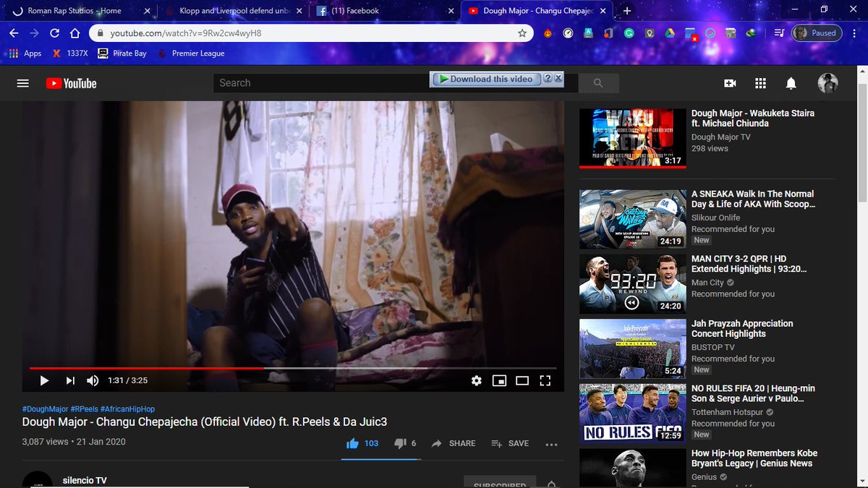Click the Google Drive extension icon
The height and width of the screenshot is (488, 868).
click(670, 33)
